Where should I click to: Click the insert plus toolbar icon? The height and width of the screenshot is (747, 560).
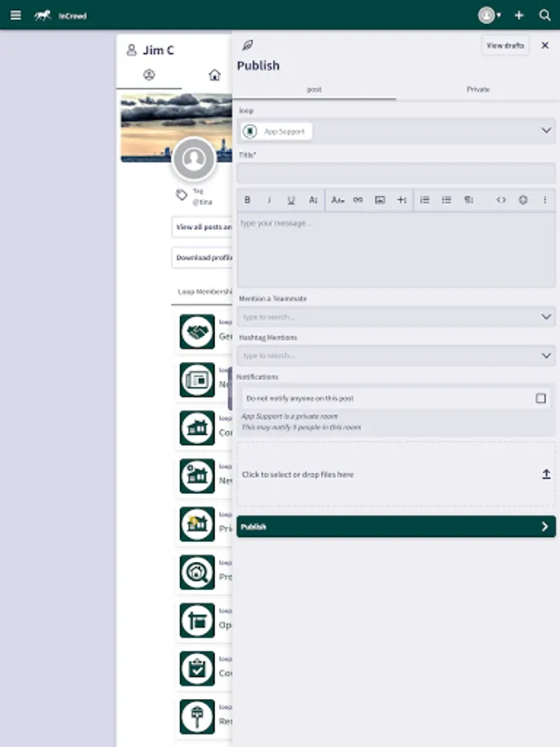(402, 200)
